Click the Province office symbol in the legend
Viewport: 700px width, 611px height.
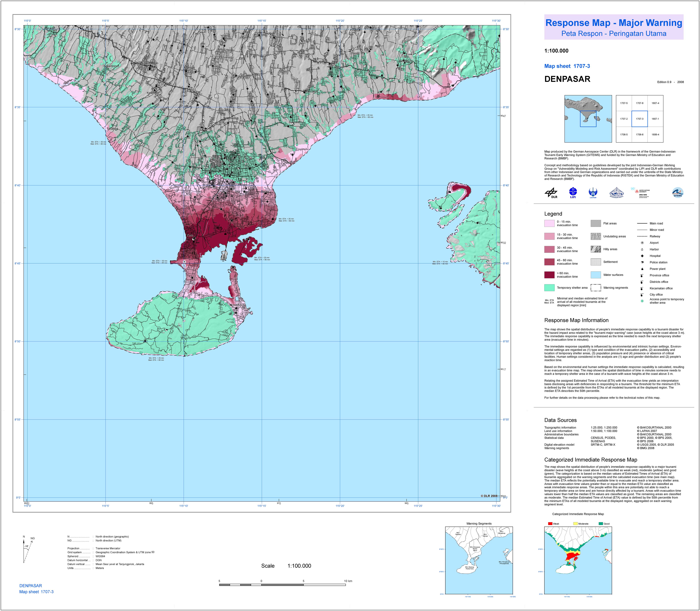click(x=642, y=276)
